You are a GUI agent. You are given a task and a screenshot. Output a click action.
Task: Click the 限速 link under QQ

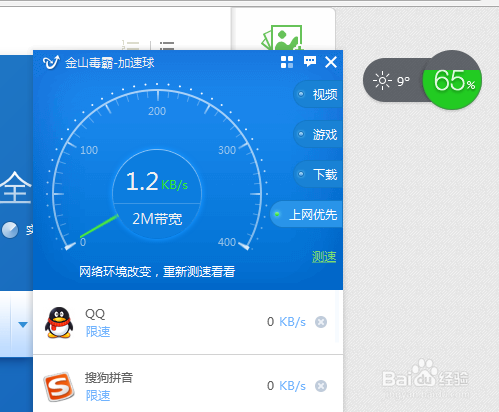tap(98, 332)
